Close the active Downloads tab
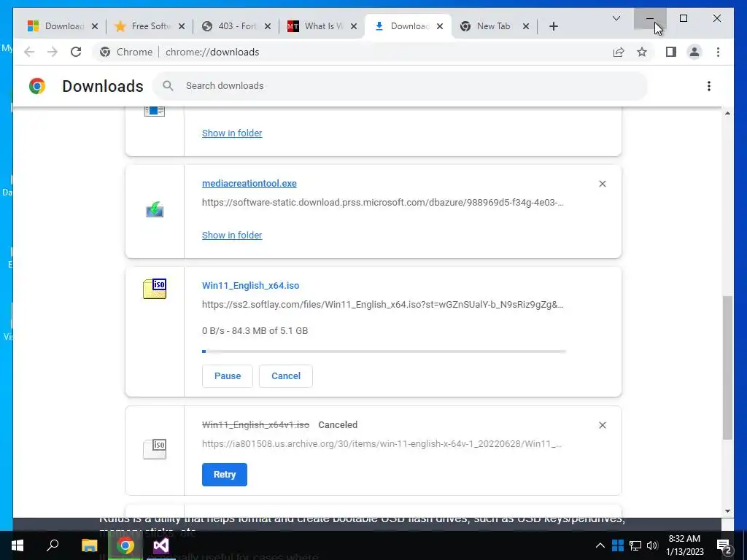 point(440,27)
